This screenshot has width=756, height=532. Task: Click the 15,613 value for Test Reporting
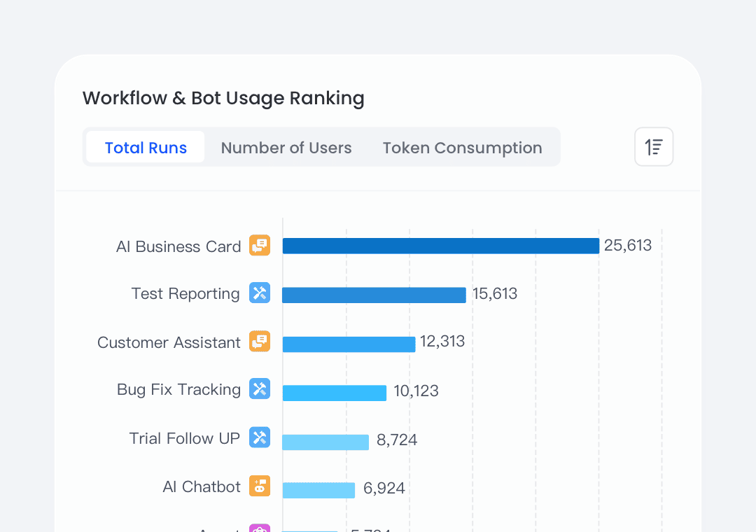point(495,294)
